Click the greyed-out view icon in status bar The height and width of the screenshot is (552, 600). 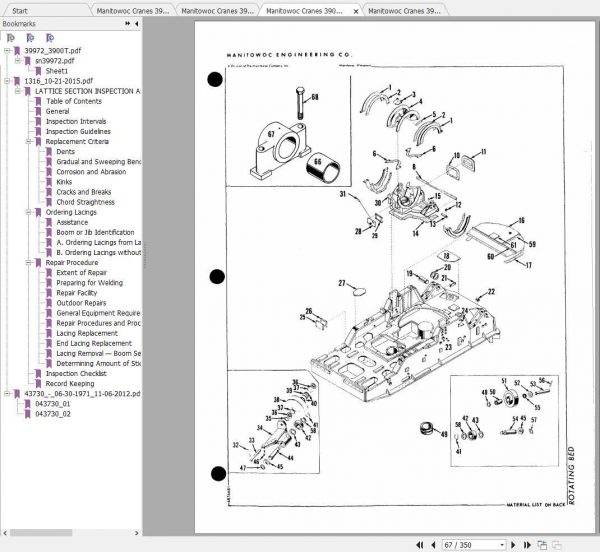(556, 545)
